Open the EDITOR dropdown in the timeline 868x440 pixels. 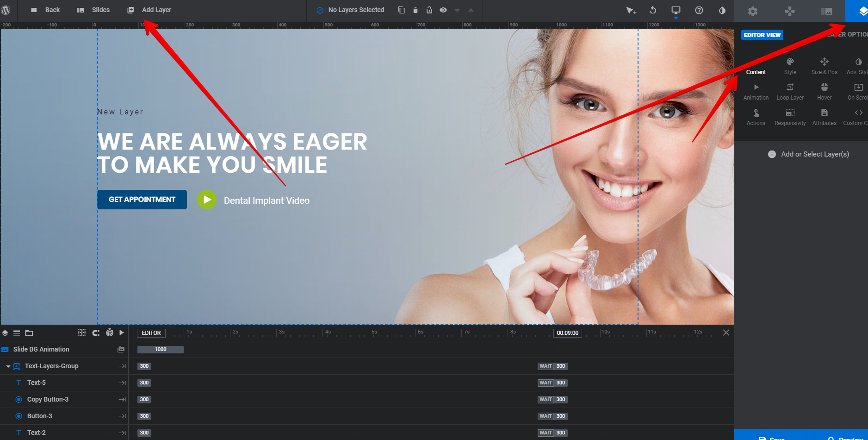tap(151, 333)
